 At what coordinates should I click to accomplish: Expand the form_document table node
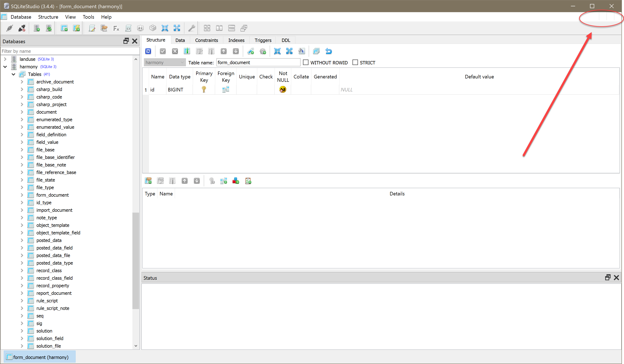[22, 195]
